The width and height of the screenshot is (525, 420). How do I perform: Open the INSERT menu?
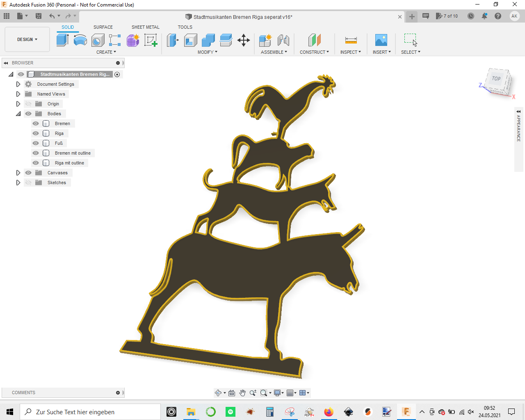coord(382,52)
